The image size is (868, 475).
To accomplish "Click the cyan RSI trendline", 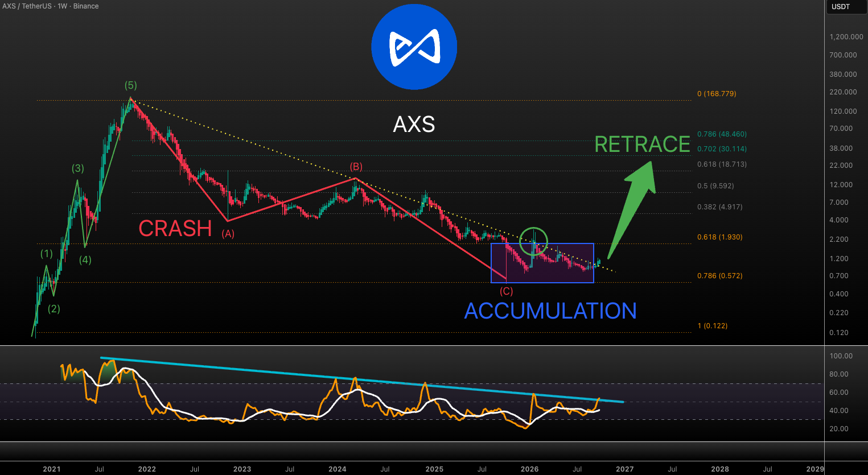I will 363,380.
